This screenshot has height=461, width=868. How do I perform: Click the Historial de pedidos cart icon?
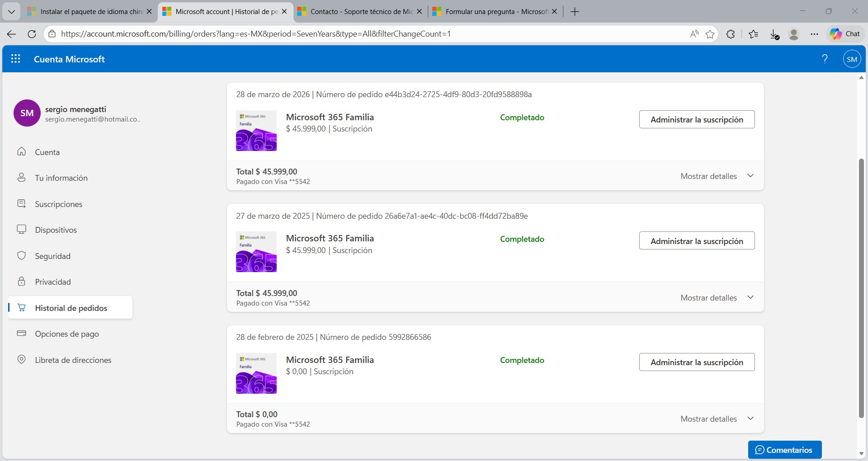click(x=21, y=307)
